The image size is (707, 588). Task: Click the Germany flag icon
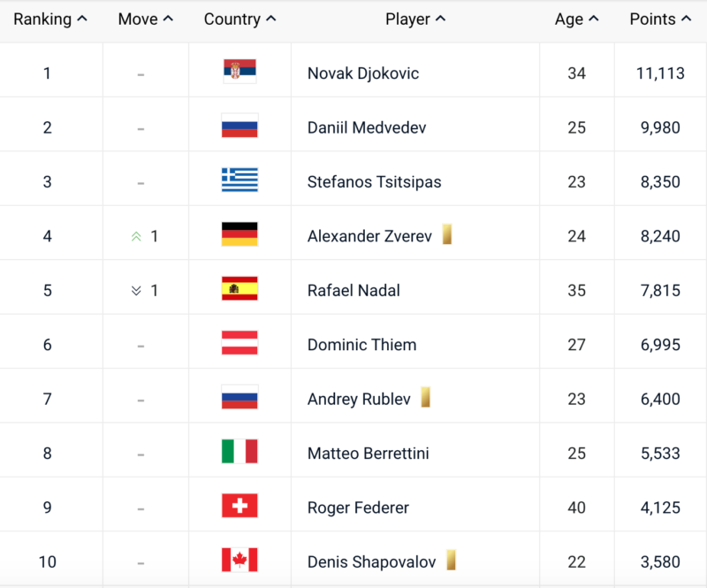click(239, 233)
